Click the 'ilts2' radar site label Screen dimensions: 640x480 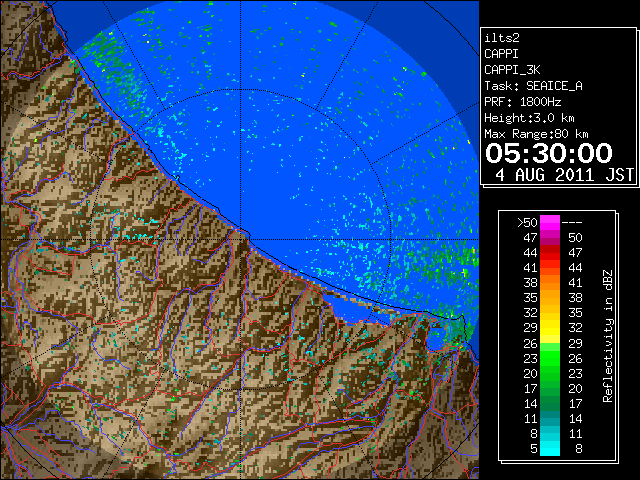[x=502, y=38]
